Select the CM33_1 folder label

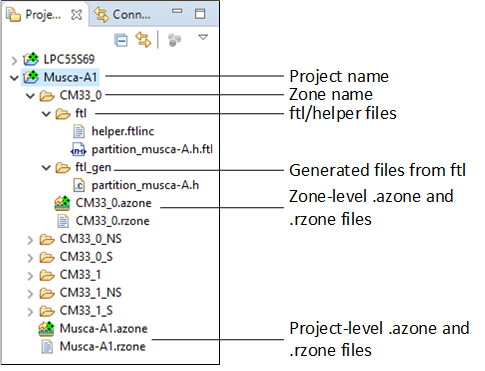tap(80, 275)
